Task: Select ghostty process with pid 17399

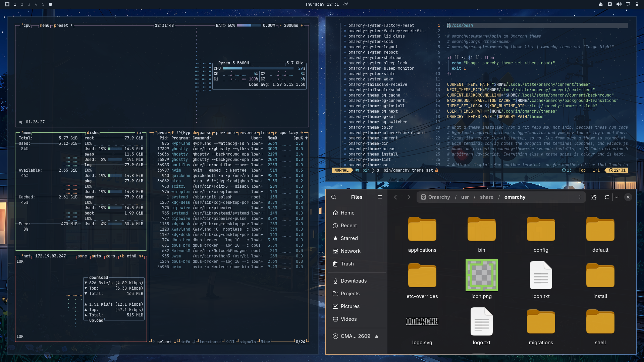Action: [230, 149]
